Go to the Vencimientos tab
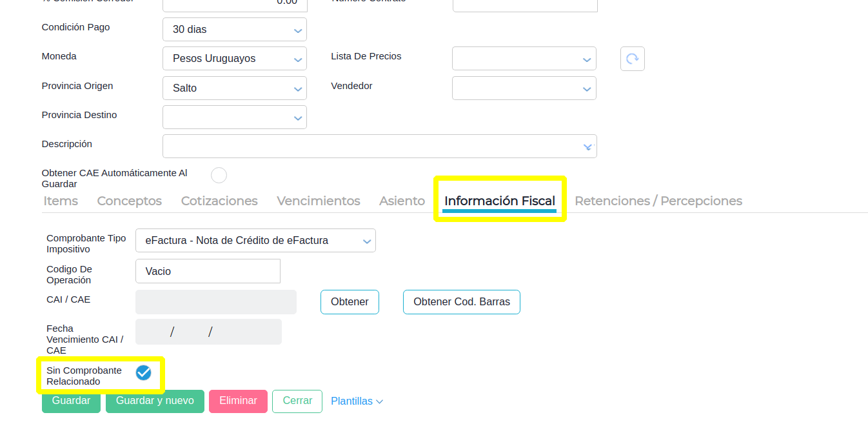Viewport: 868px width, 435px height. click(318, 201)
